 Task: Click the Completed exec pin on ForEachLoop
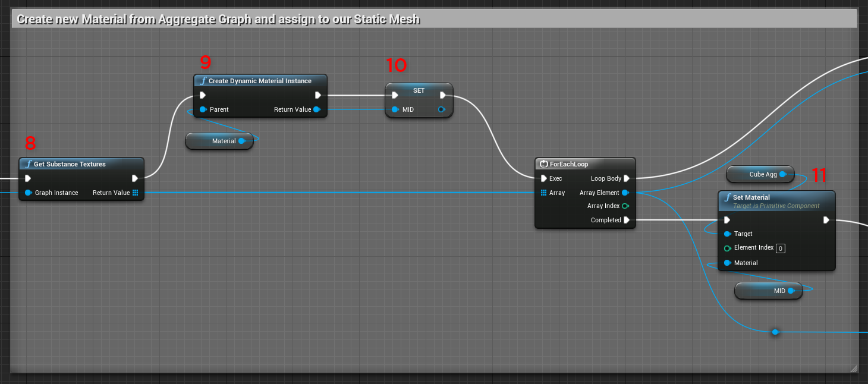[627, 220]
